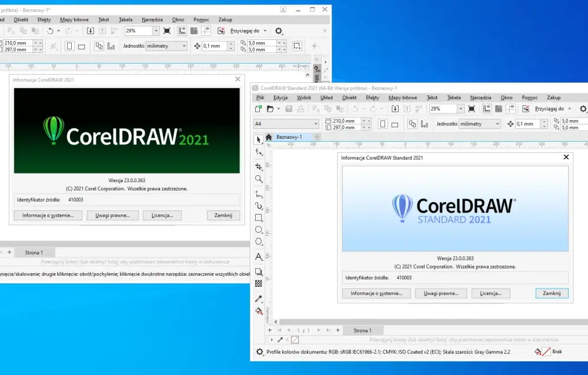Open Plik menu in Standard window

(260, 98)
